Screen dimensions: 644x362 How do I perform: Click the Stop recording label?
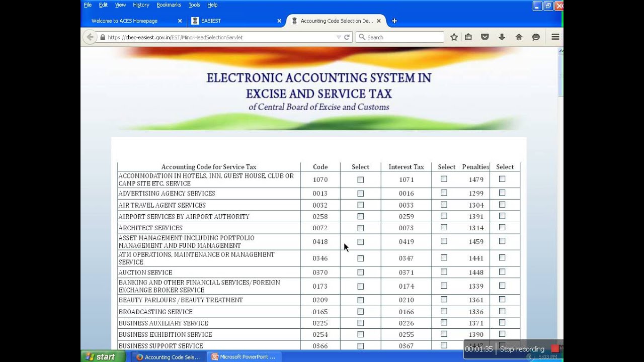pos(522,349)
